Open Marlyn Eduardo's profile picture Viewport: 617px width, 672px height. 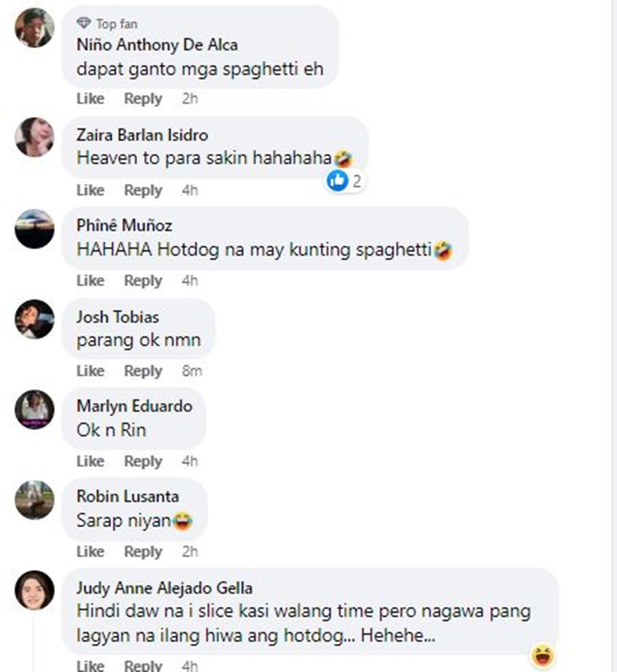(x=35, y=410)
